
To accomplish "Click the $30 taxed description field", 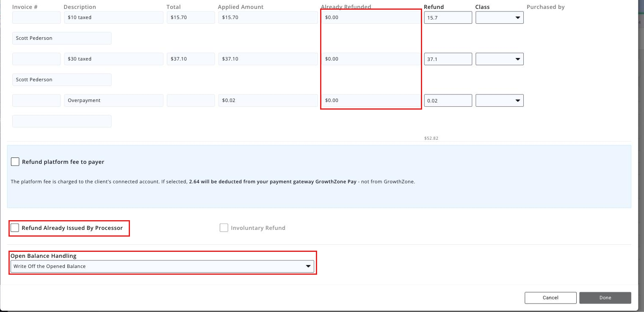I will pos(113,59).
